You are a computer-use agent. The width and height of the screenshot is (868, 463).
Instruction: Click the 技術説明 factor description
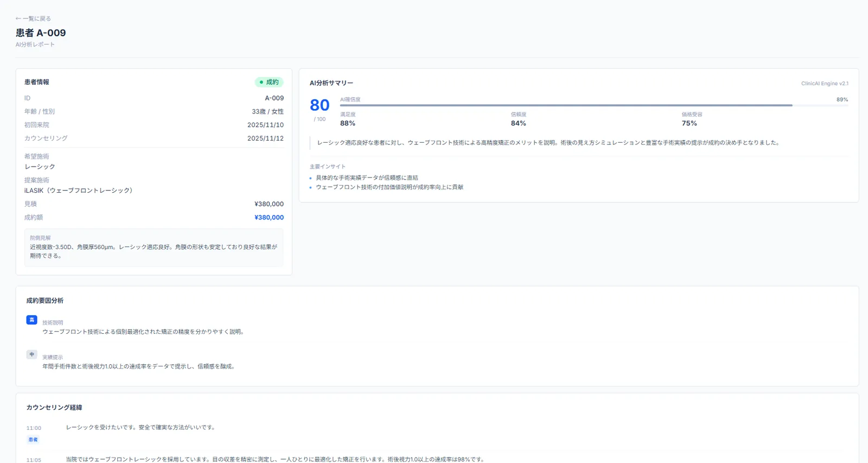click(x=144, y=332)
